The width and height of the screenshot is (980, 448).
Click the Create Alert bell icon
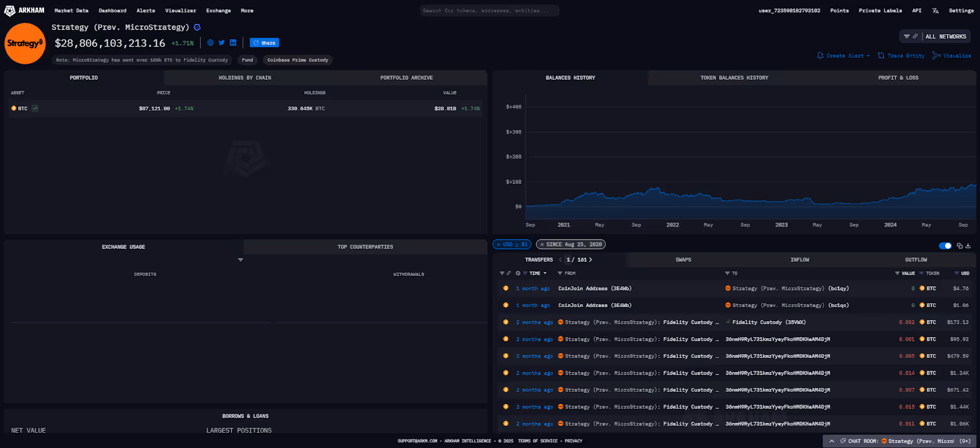(821, 56)
